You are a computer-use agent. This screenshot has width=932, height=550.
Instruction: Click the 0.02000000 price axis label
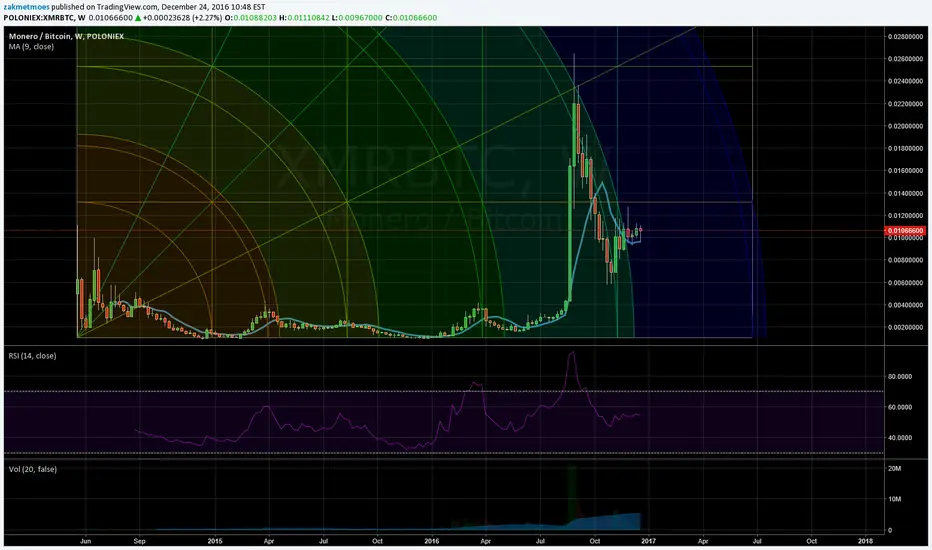(x=906, y=126)
